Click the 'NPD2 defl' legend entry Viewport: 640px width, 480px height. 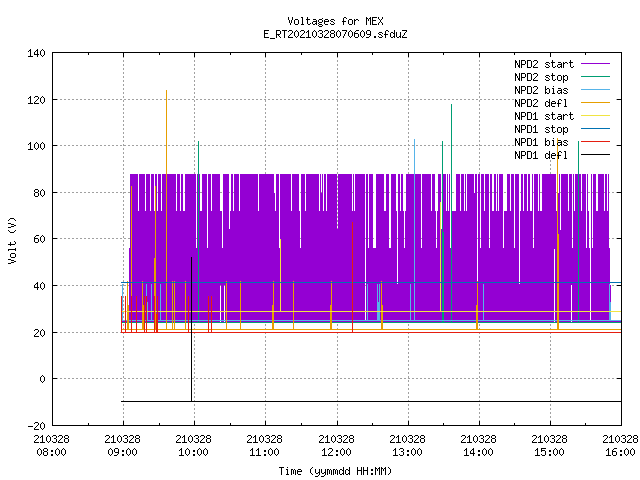541,103
